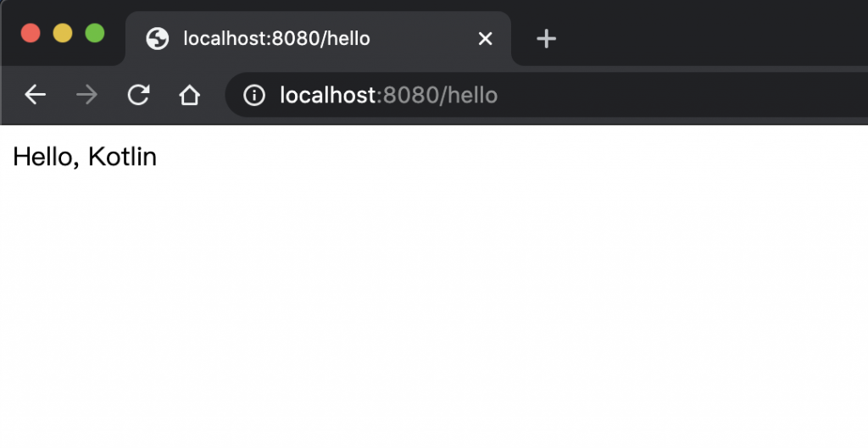Click the globe favicon on the tab

coord(157,39)
